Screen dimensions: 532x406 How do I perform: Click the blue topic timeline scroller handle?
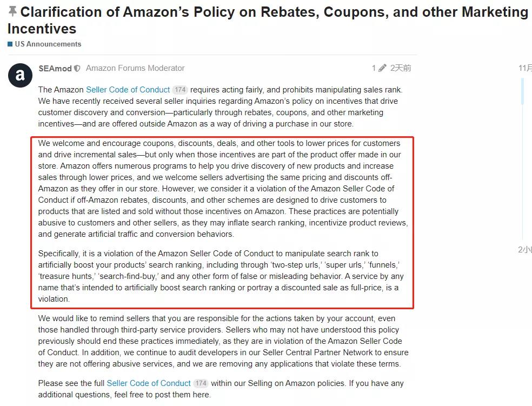click(x=522, y=91)
